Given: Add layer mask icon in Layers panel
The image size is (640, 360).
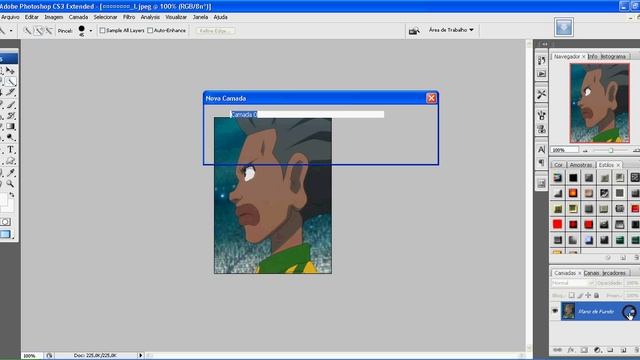Looking at the screenshot, I should point(584,350).
